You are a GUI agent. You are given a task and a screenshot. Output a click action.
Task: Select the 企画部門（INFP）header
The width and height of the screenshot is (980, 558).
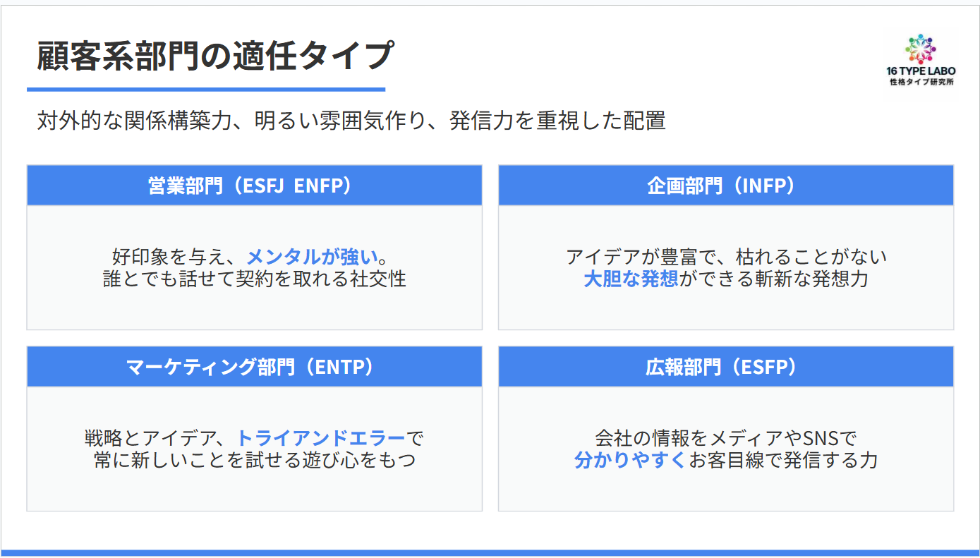725,186
